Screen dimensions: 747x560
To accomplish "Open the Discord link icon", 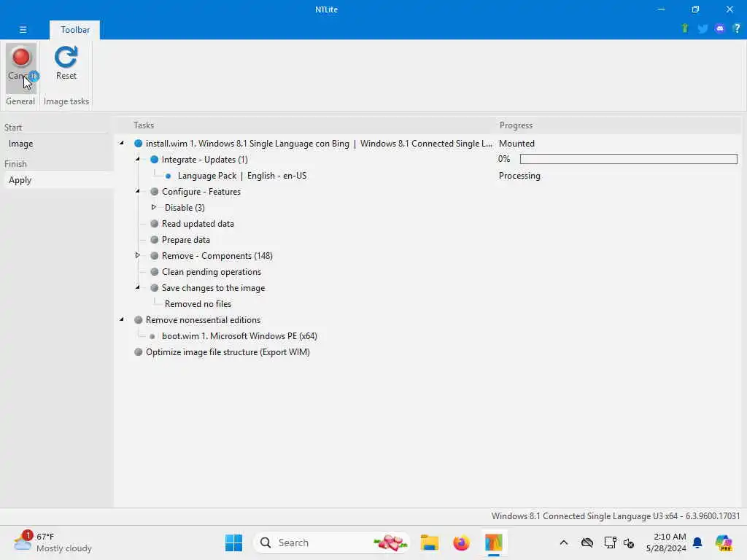I will click(x=720, y=28).
